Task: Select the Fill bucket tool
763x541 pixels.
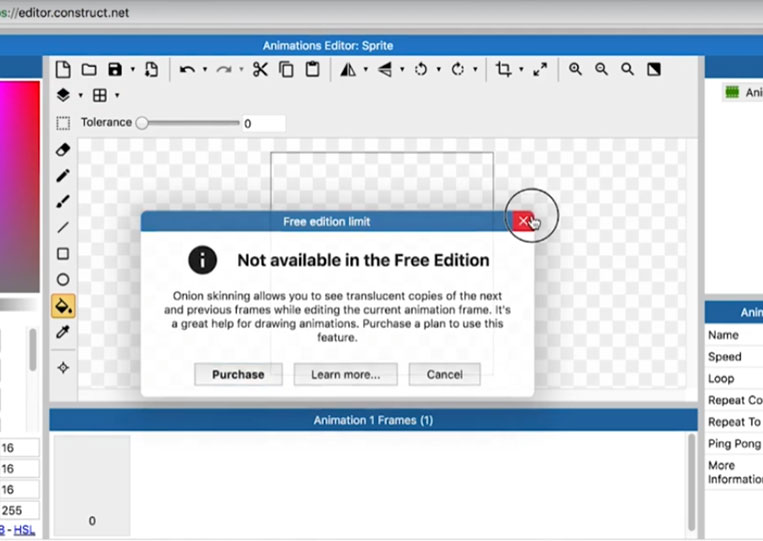Action: (63, 306)
